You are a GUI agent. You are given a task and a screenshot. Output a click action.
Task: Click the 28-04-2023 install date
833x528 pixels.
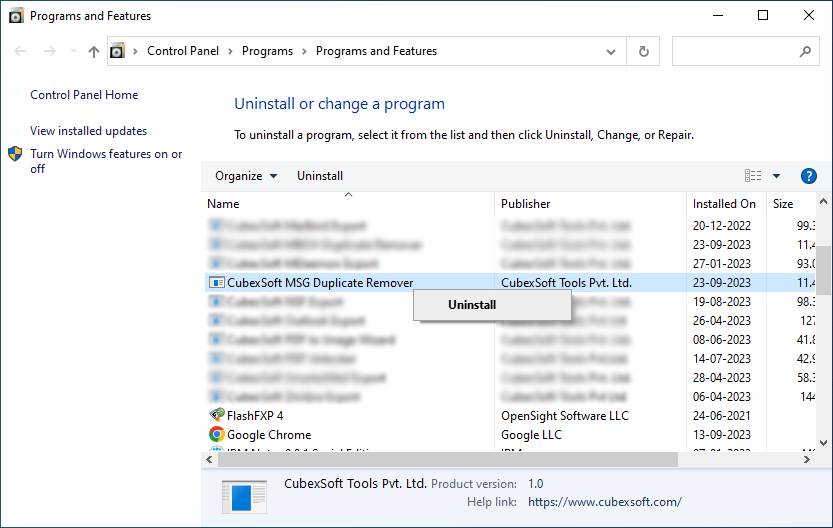721,378
